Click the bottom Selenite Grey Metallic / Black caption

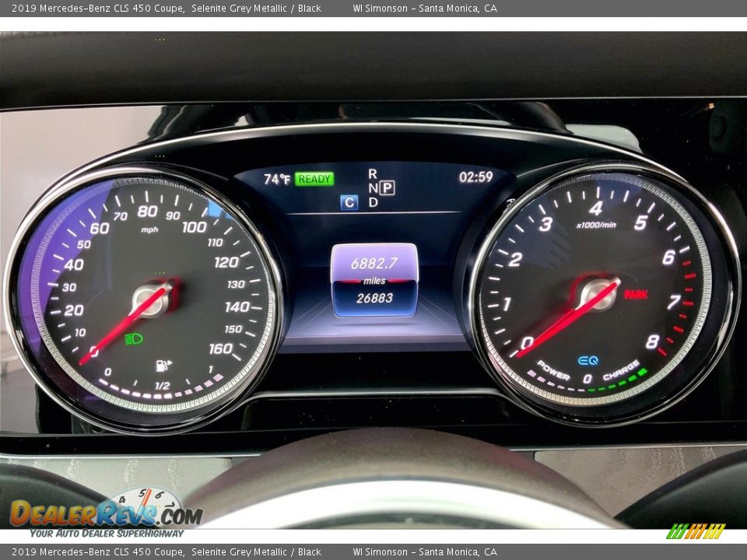pos(256,552)
